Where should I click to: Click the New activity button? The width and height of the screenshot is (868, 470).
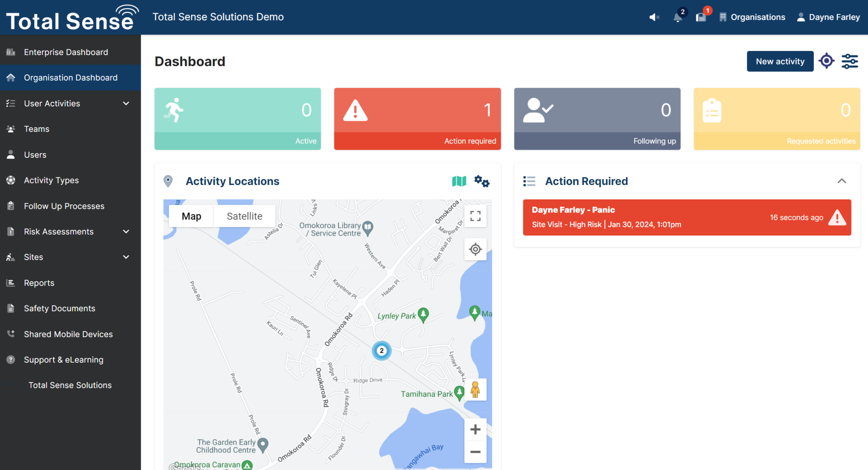coord(780,61)
